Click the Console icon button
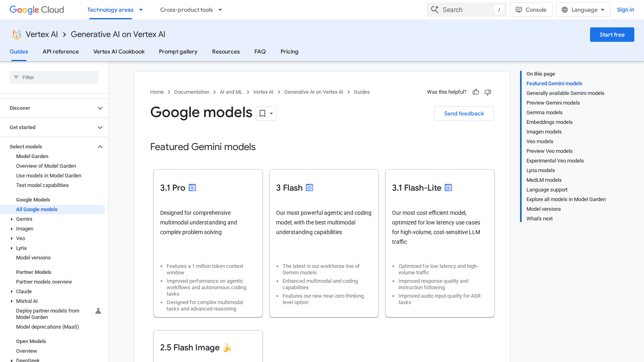This screenshot has height=362, width=644. pyautogui.click(x=519, y=9)
